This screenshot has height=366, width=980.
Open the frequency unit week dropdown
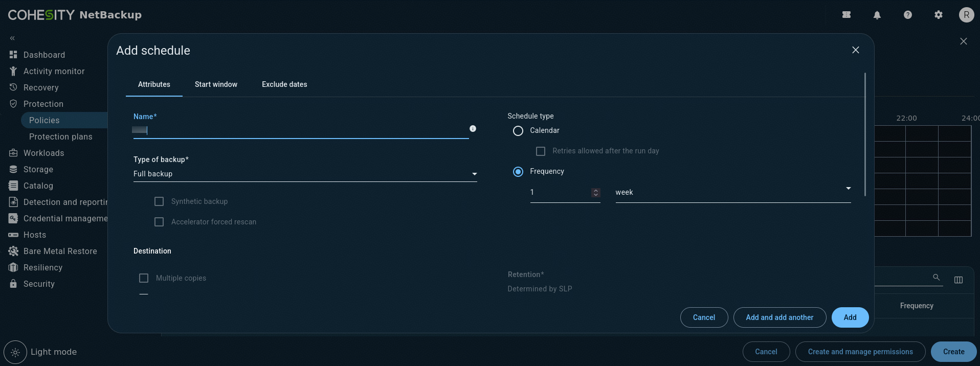pos(733,192)
